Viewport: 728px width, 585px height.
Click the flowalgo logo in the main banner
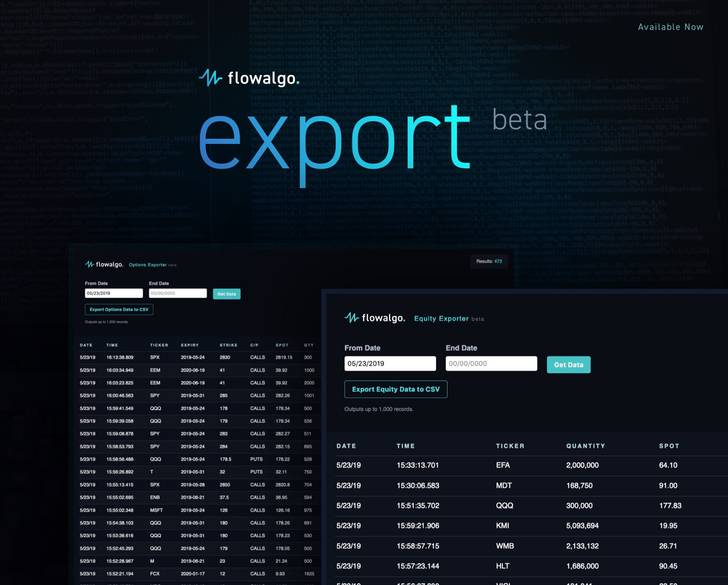click(x=249, y=78)
